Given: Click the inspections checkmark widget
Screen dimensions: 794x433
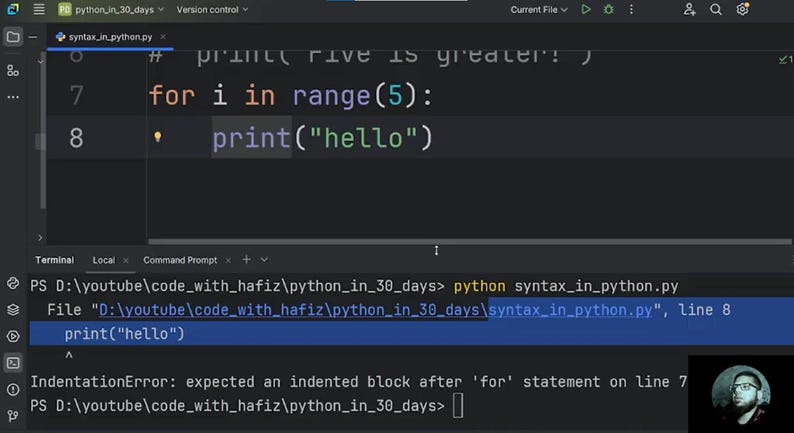Looking at the screenshot, I should click(785, 60).
